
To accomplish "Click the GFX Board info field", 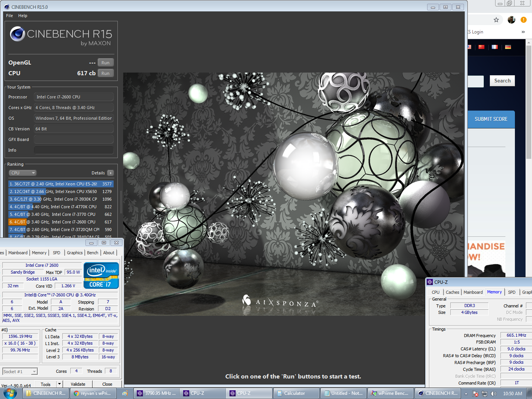I will [74, 139].
